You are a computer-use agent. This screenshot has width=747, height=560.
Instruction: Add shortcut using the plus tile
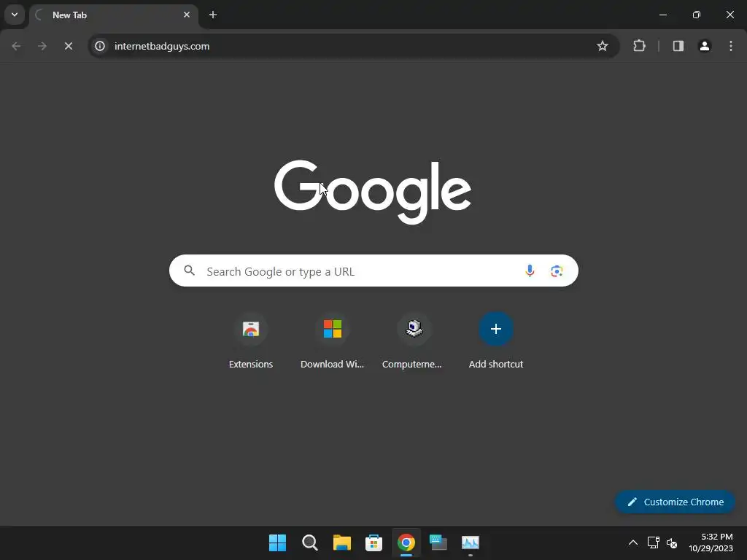pos(495,341)
